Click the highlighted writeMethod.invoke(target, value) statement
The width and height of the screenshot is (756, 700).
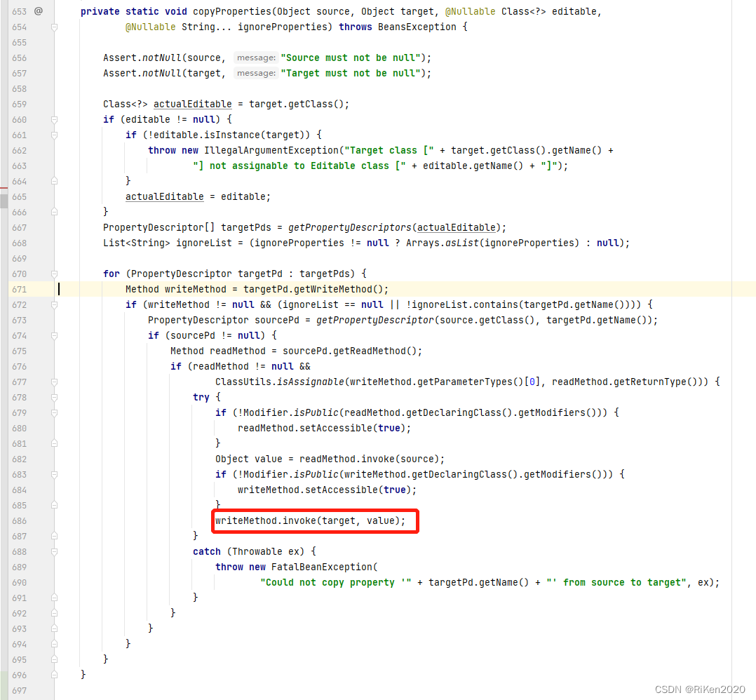(314, 520)
